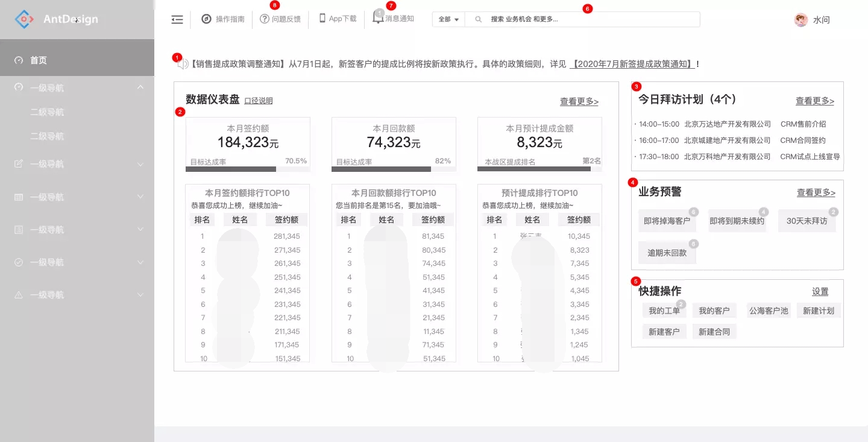This screenshot has width=868, height=442.
Task: Click the 即将掉海客户 warning button
Action: pos(667,221)
